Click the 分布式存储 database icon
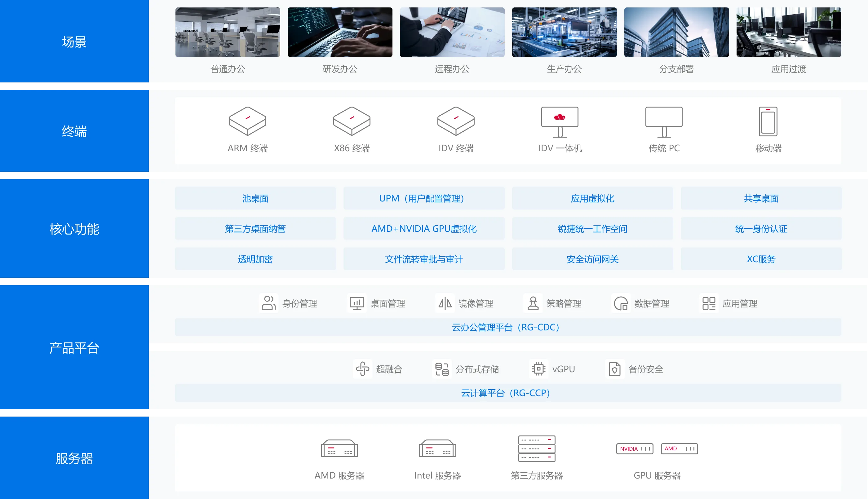 tap(442, 369)
